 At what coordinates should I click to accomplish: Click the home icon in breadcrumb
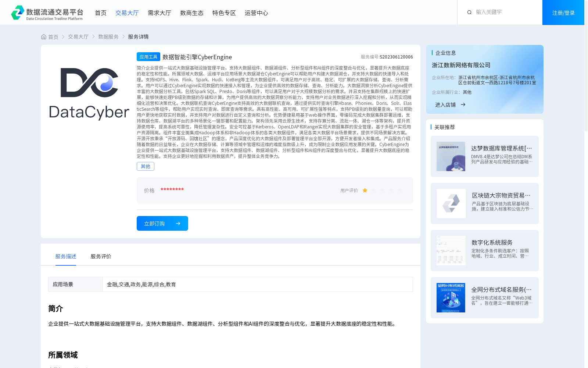pyautogui.click(x=44, y=37)
